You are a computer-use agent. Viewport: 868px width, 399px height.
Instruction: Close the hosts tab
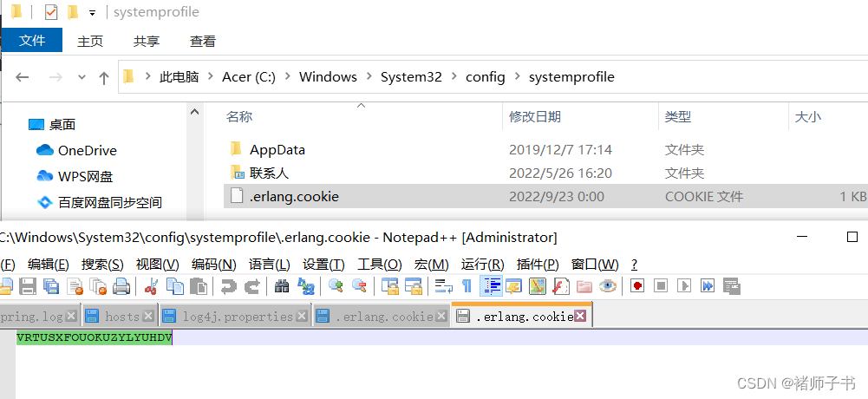point(147,317)
